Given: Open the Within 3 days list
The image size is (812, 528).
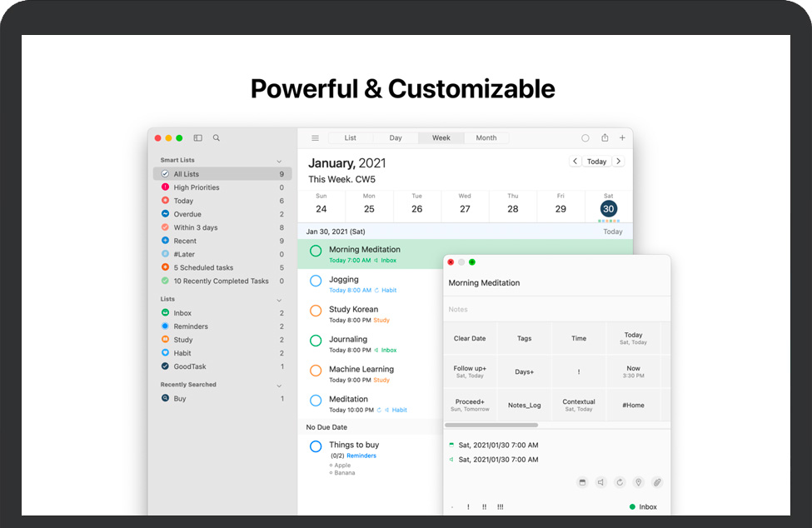Looking at the screenshot, I should pyautogui.click(x=222, y=227).
